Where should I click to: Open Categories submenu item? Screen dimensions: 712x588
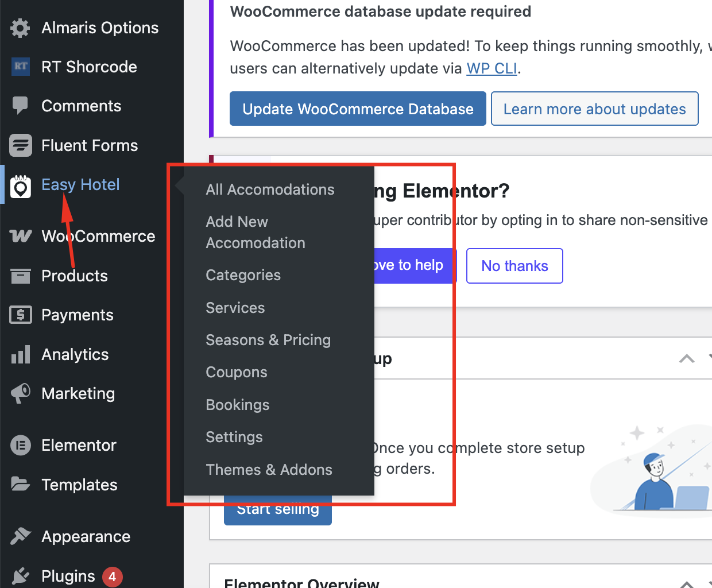pyautogui.click(x=243, y=275)
